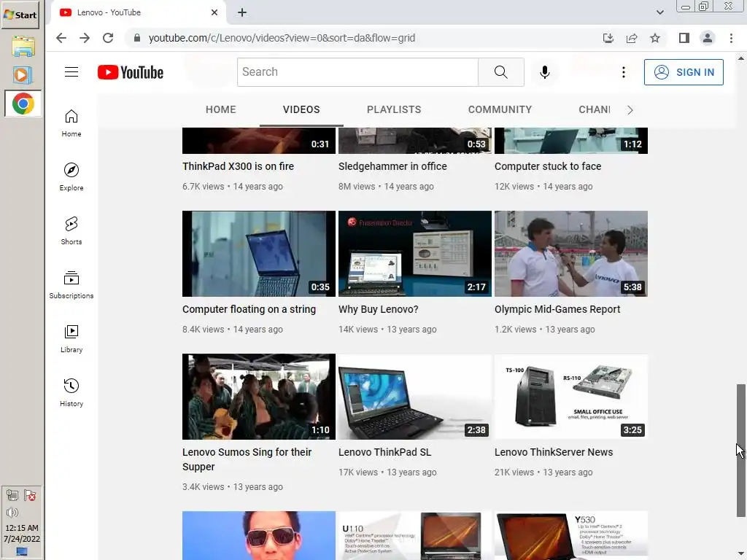Click the scrollbar up arrow
This screenshot has height=560, width=747.
click(741, 58)
